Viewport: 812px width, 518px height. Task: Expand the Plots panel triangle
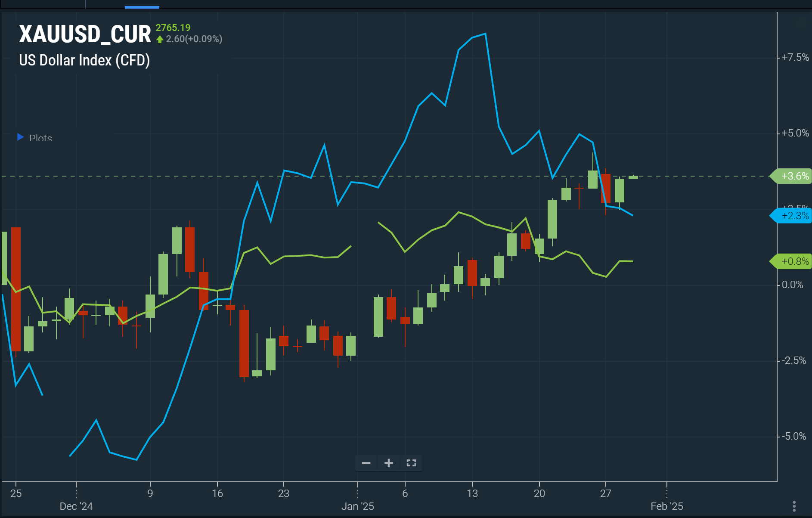[x=20, y=137]
